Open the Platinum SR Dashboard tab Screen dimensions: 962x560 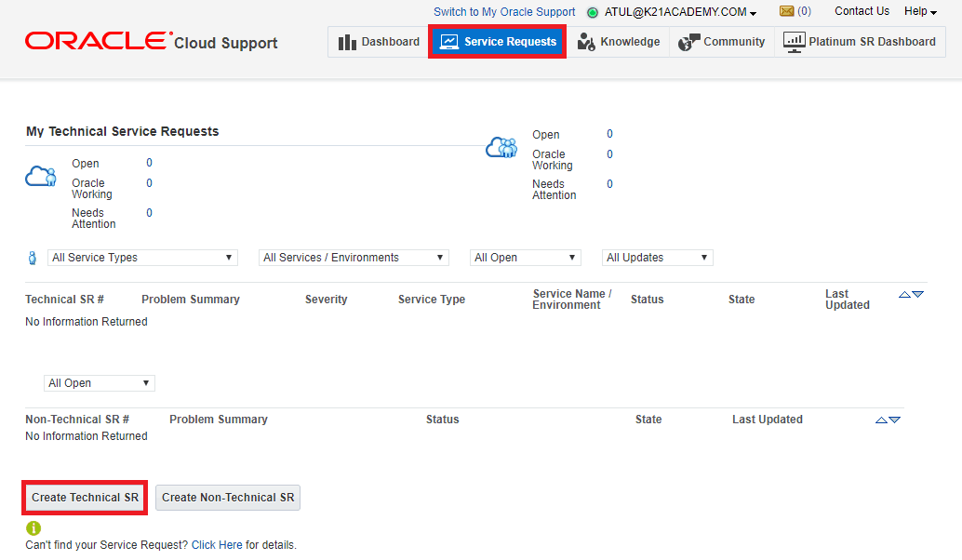pyautogui.click(x=860, y=42)
